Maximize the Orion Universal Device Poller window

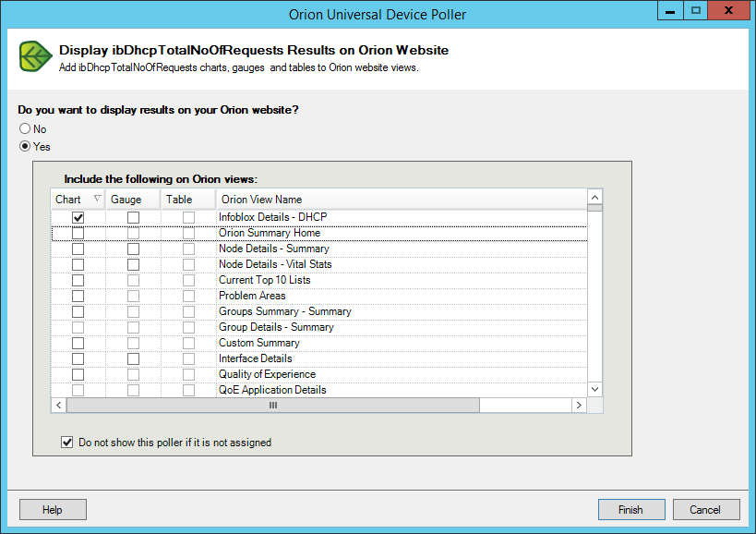pos(696,10)
